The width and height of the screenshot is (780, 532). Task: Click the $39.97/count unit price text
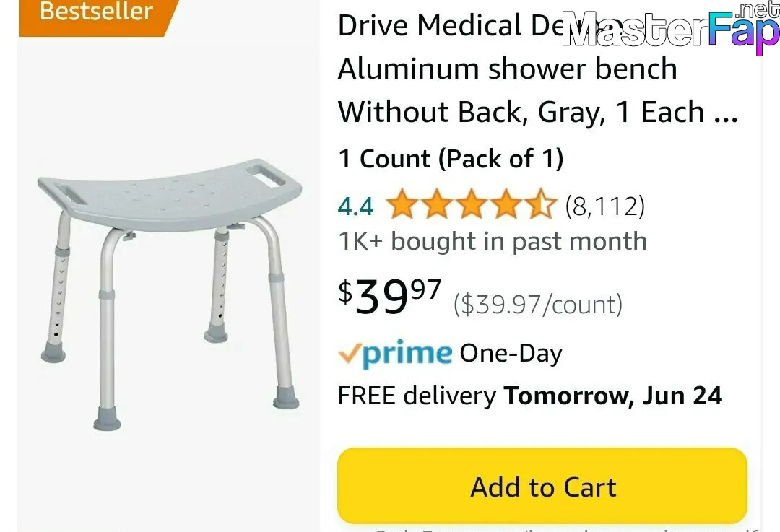(x=538, y=305)
